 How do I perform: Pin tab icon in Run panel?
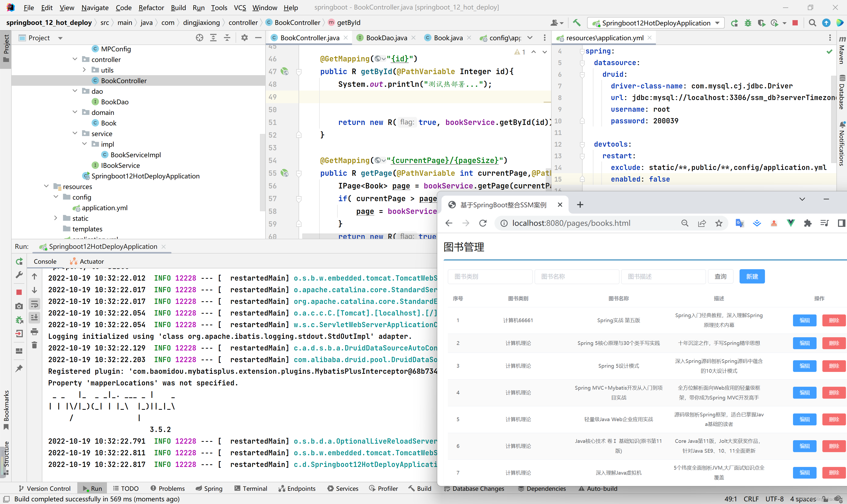click(19, 368)
